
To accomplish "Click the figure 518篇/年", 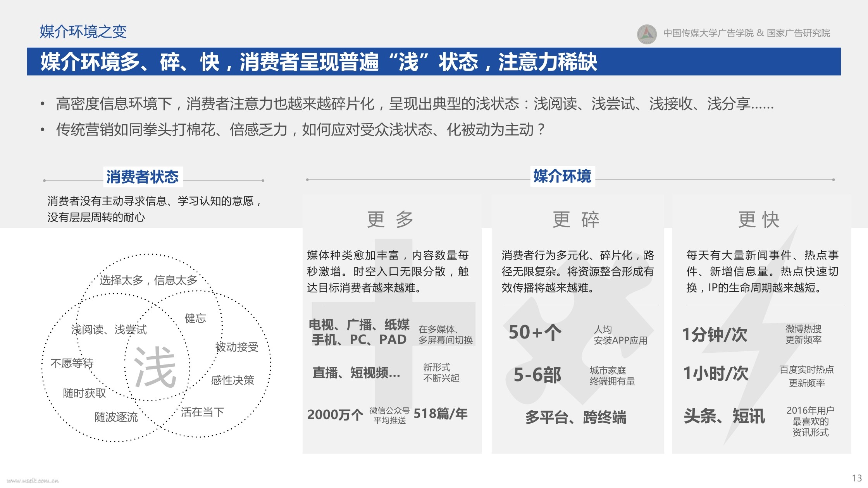I will pyautogui.click(x=441, y=414).
